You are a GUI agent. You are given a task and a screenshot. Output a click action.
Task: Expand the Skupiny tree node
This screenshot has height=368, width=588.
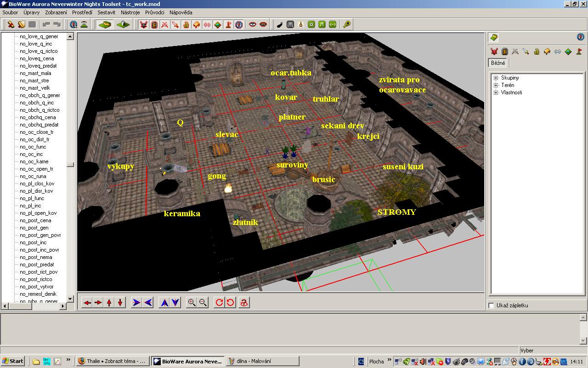(x=496, y=78)
